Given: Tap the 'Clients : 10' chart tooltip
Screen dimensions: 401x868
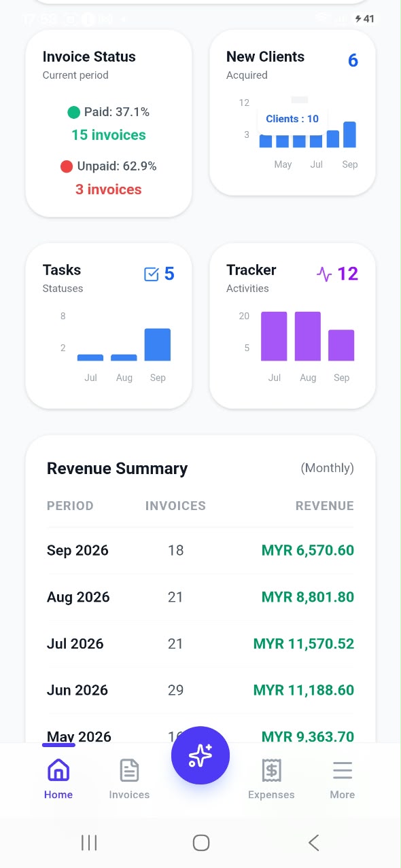Looking at the screenshot, I should [292, 119].
